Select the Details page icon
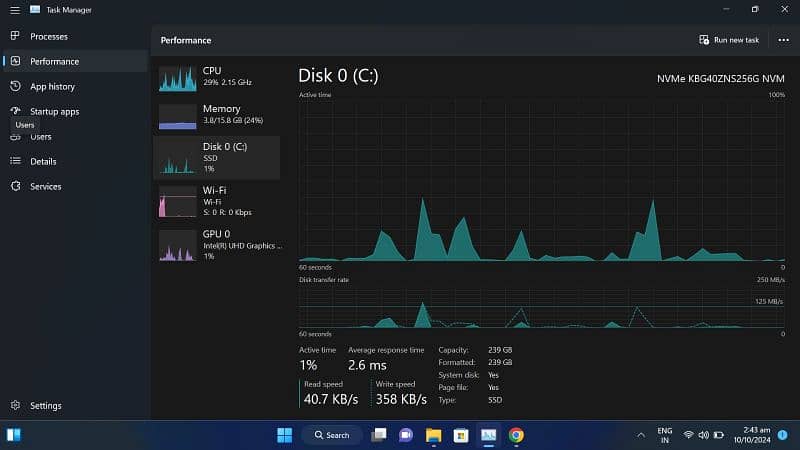The height and width of the screenshot is (450, 800). click(15, 161)
